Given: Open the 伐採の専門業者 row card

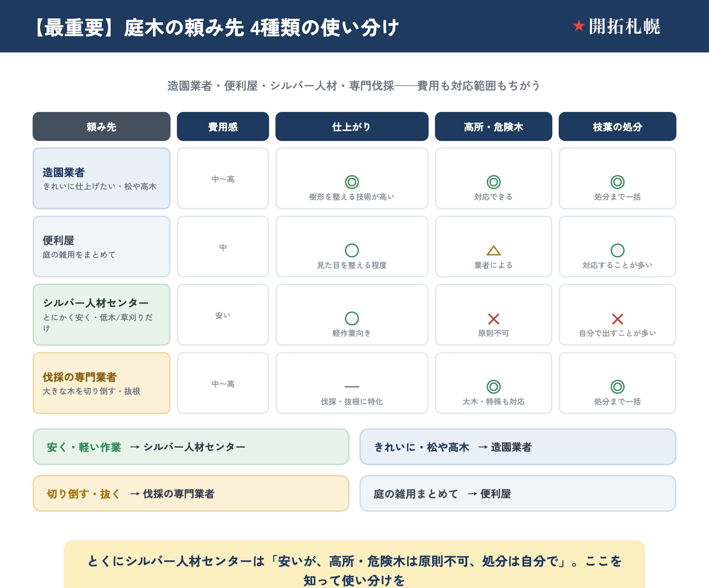Looking at the screenshot, I should 101,383.
